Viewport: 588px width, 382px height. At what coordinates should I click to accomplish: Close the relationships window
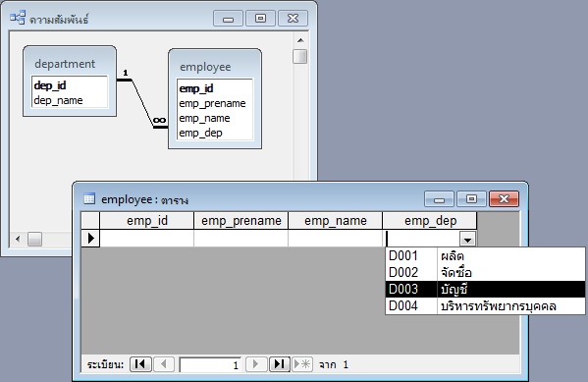tap(293, 18)
